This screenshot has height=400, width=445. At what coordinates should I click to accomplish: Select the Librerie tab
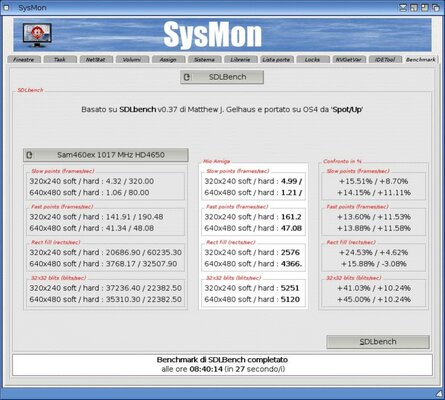click(240, 59)
